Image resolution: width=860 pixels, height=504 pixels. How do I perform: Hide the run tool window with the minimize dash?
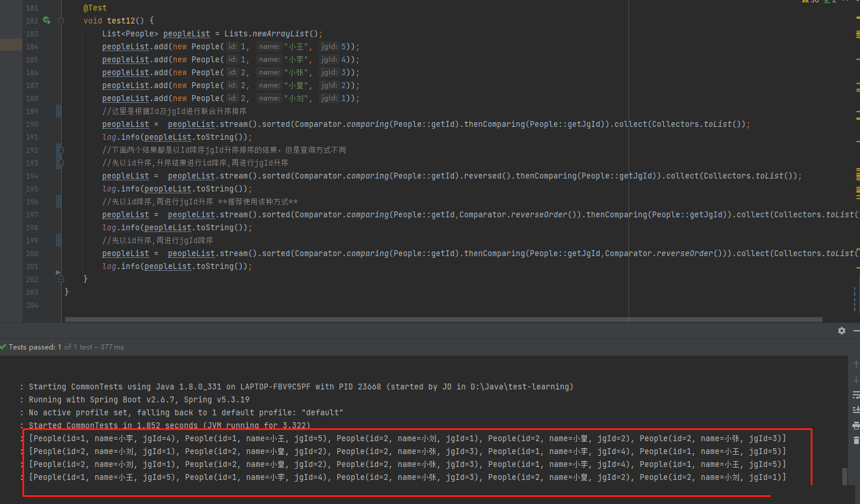coord(856,331)
